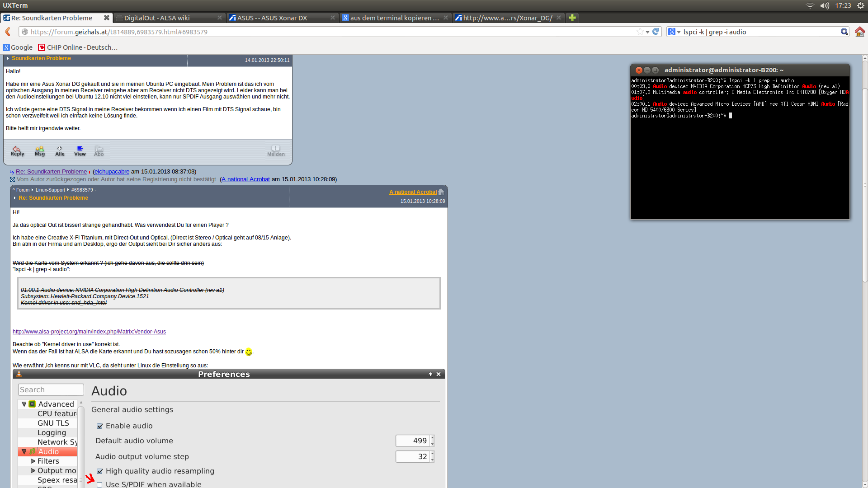Close the terminal window with red button
This screenshot has height=488, width=868.
[639, 70]
